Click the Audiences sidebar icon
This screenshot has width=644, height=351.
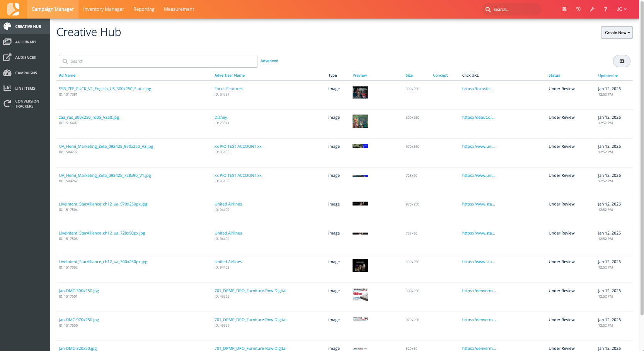pyautogui.click(x=7, y=57)
